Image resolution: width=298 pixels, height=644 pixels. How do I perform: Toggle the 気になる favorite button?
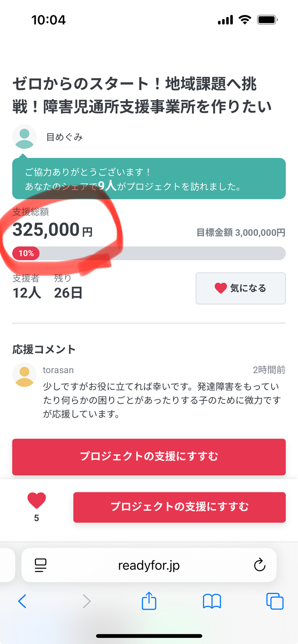(x=241, y=288)
